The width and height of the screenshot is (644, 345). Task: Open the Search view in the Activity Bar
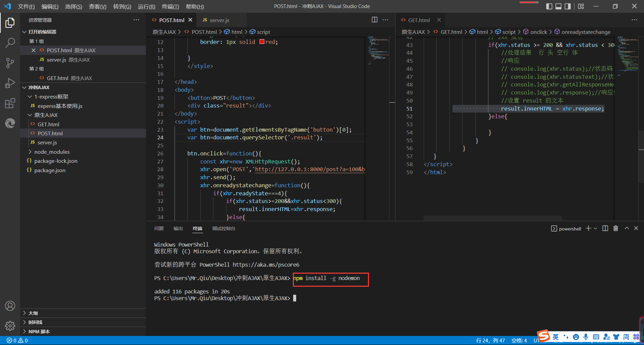(x=10, y=43)
